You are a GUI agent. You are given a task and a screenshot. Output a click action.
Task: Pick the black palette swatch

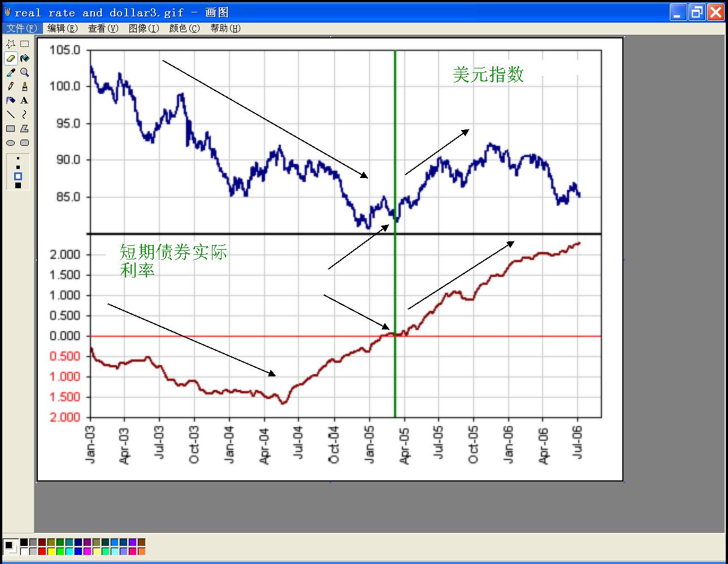tap(24, 542)
